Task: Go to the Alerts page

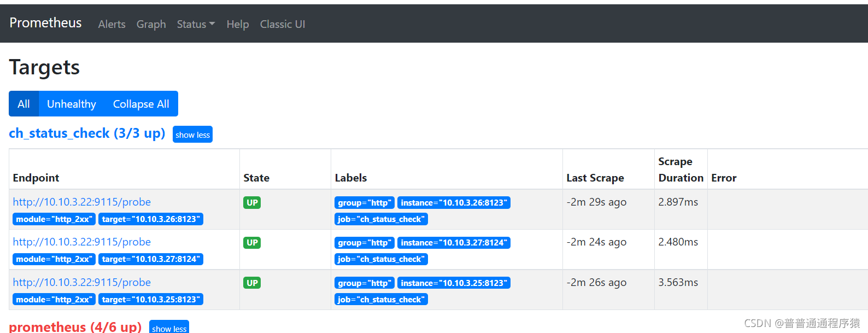Action: coord(112,24)
